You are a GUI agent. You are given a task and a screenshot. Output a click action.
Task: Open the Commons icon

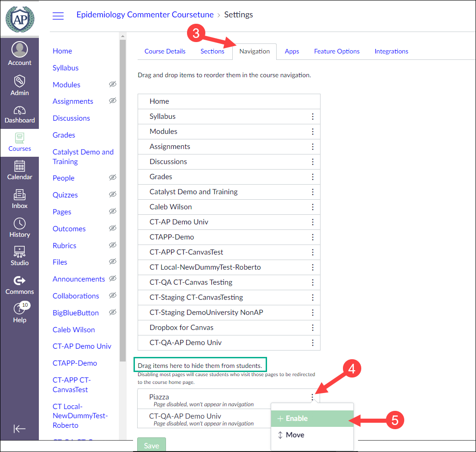coord(19,281)
